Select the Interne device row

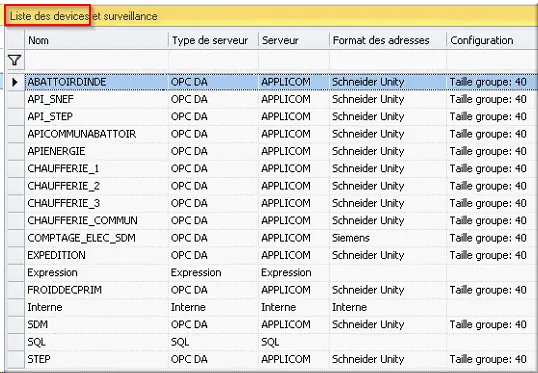pyautogui.click(x=281, y=307)
